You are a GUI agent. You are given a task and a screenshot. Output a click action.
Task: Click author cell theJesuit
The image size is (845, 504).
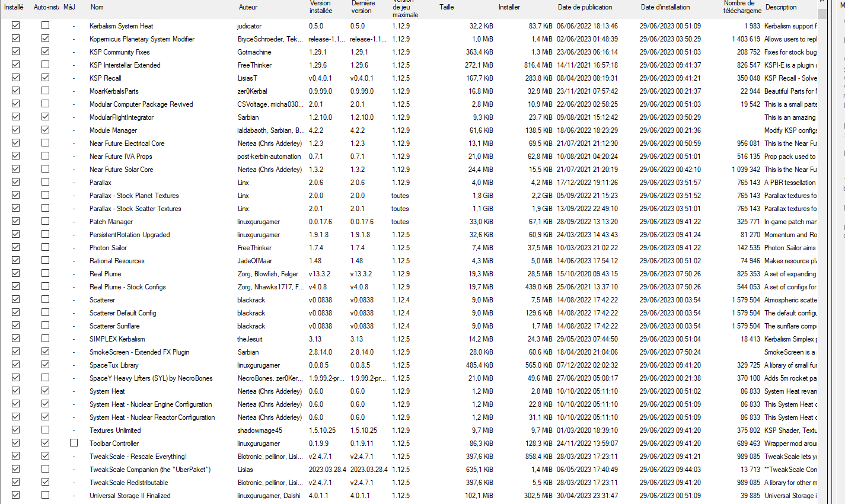[250, 339]
